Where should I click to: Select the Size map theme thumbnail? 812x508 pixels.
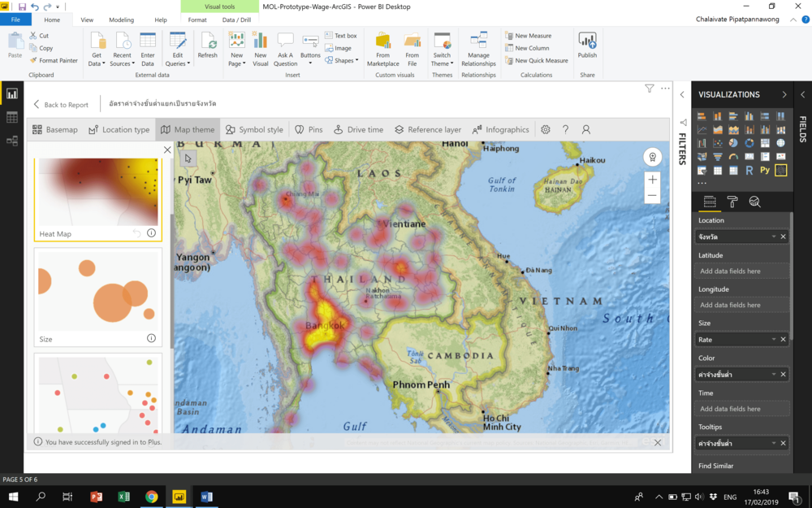point(97,297)
